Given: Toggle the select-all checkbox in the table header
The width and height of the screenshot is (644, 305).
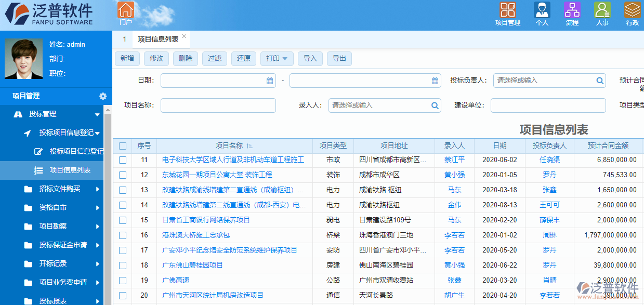Looking at the screenshot, I should coord(123,145).
